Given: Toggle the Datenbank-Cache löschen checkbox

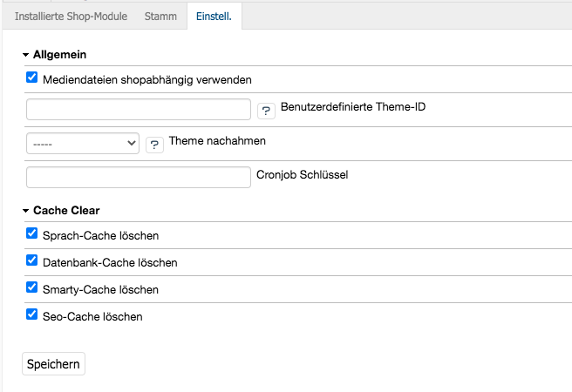Looking at the screenshot, I should [x=32, y=260].
